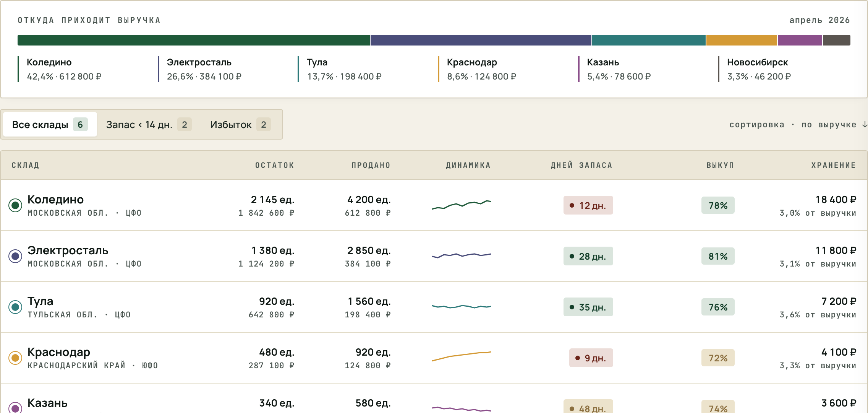This screenshot has width=868, height=413.
Task: Open the Краснодар sales trend sparkline
Action: (x=462, y=356)
